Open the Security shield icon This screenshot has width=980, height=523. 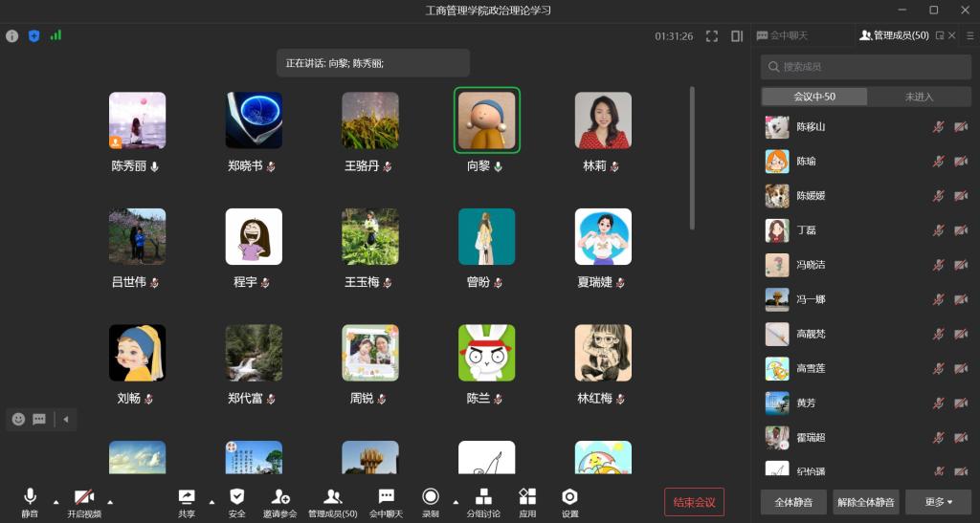pyautogui.click(x=237, y=497)
